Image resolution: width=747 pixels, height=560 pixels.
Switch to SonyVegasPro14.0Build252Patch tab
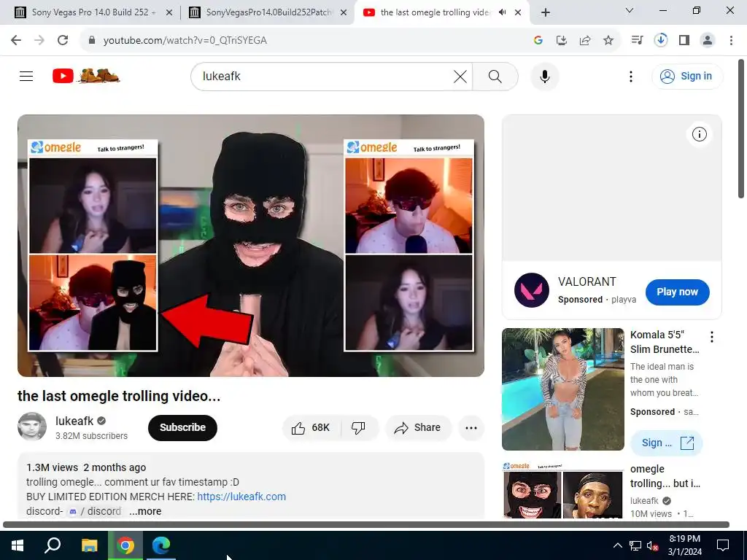coord(268,12)
